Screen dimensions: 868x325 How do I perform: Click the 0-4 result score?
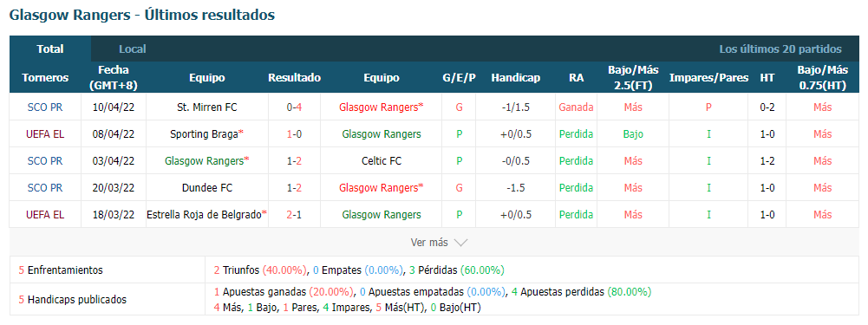click(x=294, y=107)
